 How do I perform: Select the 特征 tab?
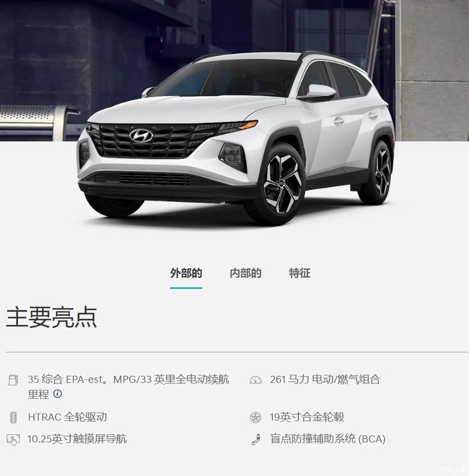300,273
